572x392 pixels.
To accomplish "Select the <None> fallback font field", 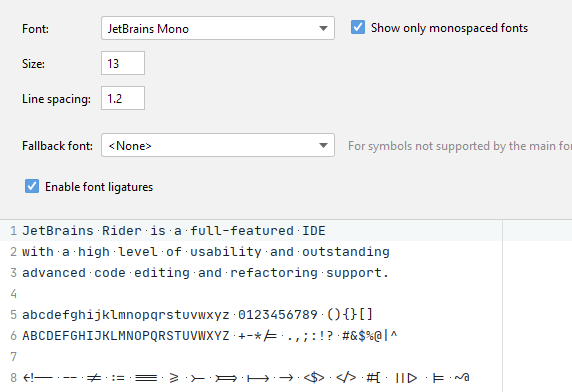I will tap(218, 145).
